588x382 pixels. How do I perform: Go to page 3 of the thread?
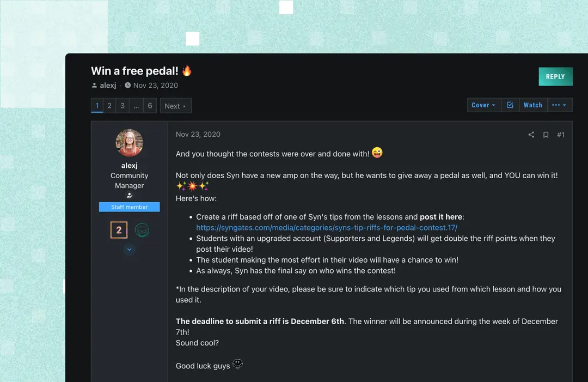coord(122,106)
